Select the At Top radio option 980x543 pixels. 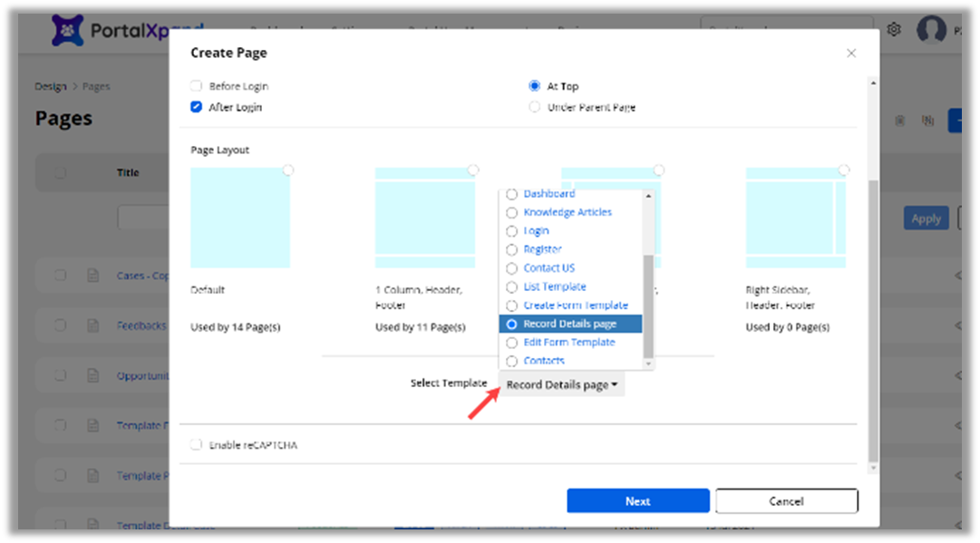pyautogui.click(x=534, y=86)
